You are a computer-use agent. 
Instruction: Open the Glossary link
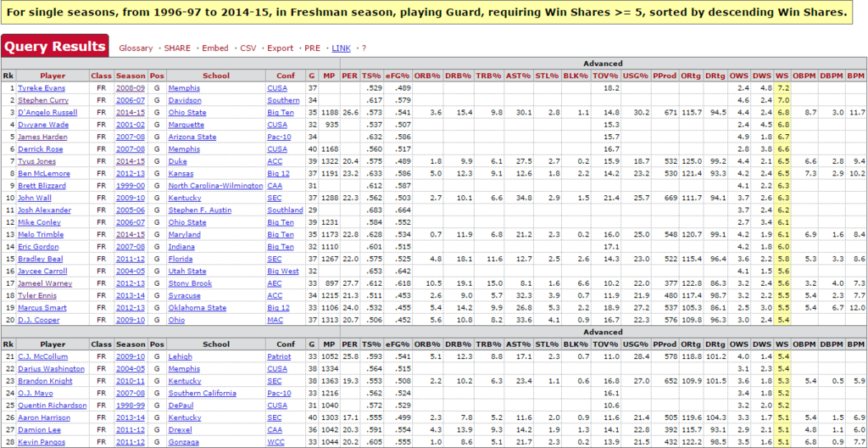pyautogui.click(x=136, y=48)
